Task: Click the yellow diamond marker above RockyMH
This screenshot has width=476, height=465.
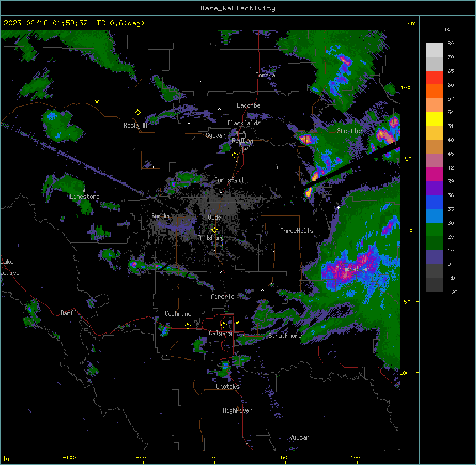Action: [137, 113]
